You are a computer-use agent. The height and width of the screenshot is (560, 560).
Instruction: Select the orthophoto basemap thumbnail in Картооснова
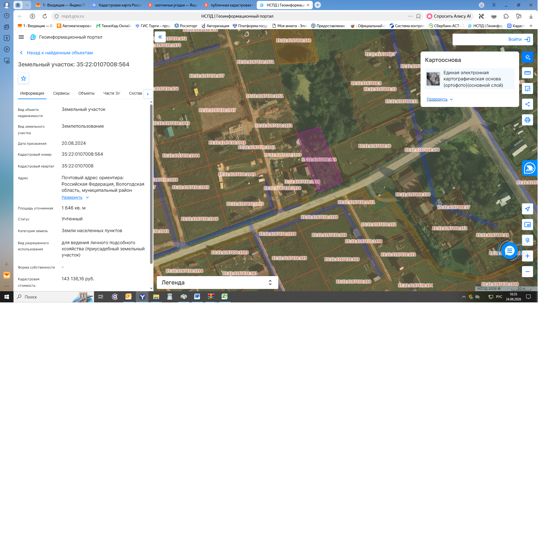pyautogui.click(x=433, y=79)
